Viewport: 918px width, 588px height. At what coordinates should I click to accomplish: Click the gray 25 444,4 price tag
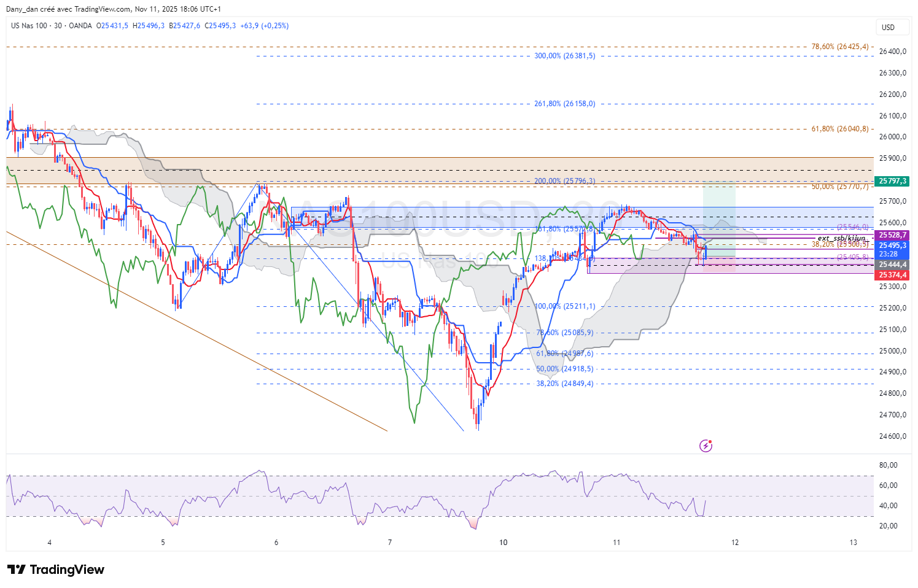coord(893,265)
